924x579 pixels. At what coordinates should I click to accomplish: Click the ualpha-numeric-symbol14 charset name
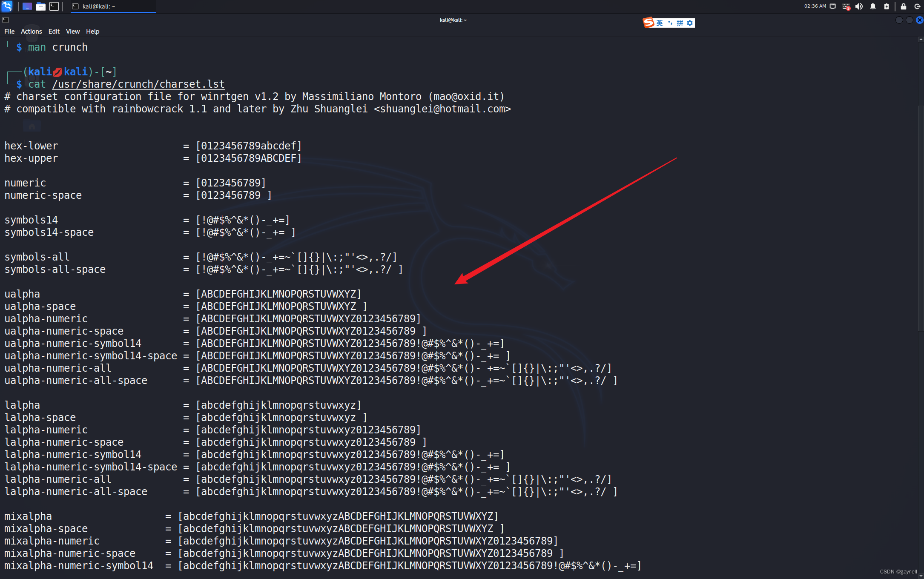click(x=73, y=344)
